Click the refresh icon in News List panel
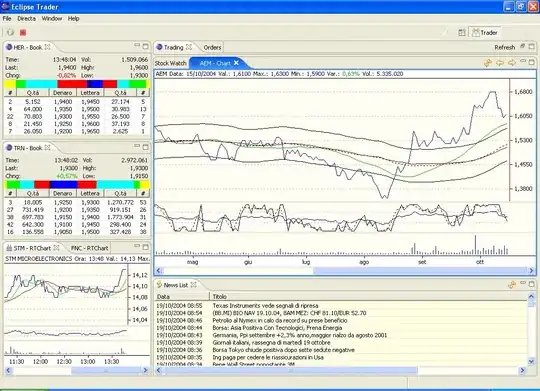This screenshot has height=391, width=540. [512, 285]
